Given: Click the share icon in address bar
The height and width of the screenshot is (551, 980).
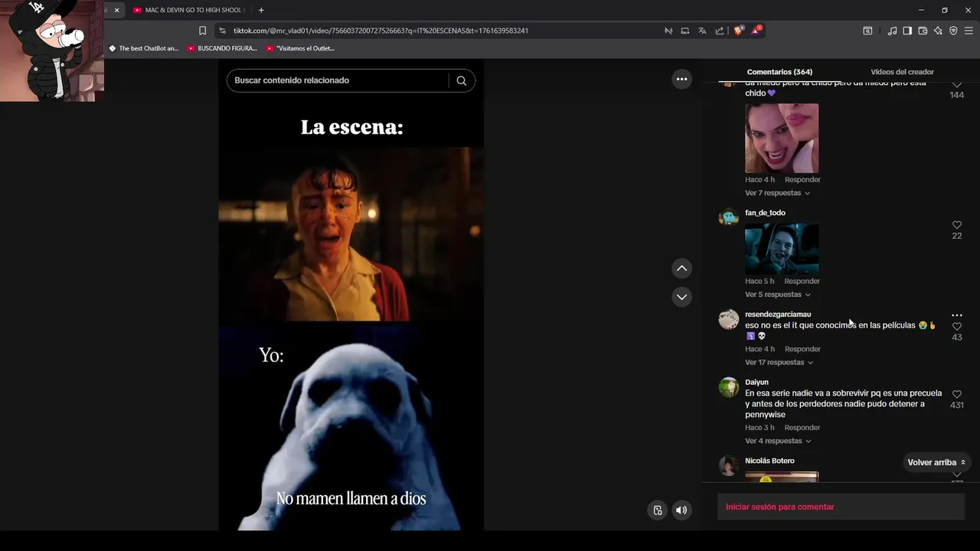Looking at the screenshot, I should [x=720, y=31].
